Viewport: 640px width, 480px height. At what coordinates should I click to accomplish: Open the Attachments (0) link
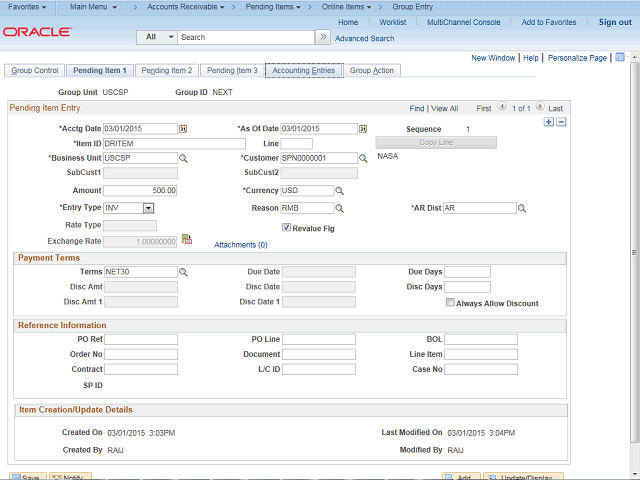241,244
